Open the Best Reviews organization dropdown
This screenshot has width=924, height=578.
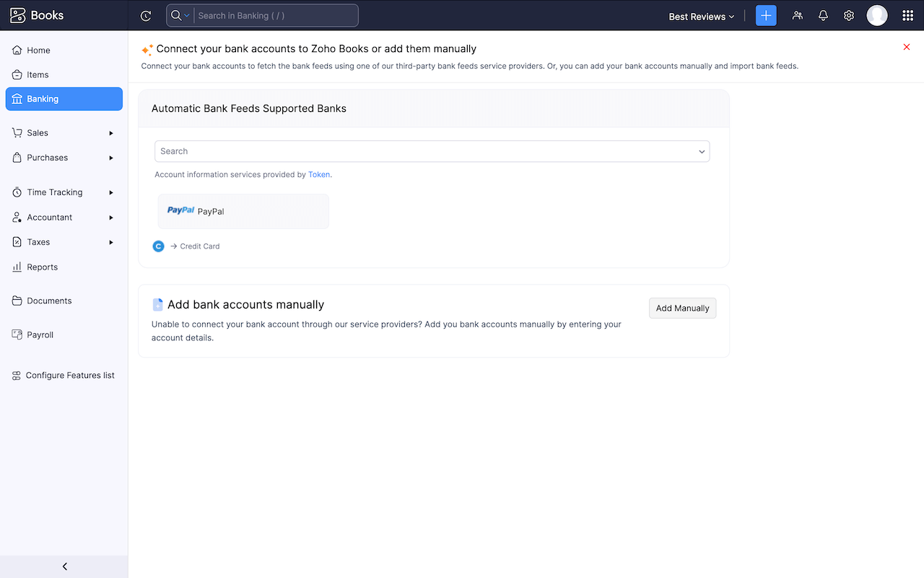pyautogui.click(x=700, y=16)
